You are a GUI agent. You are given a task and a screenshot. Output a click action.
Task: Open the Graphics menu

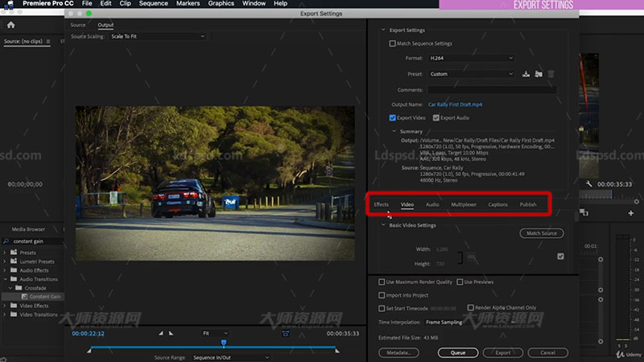[x=221, y=3]
